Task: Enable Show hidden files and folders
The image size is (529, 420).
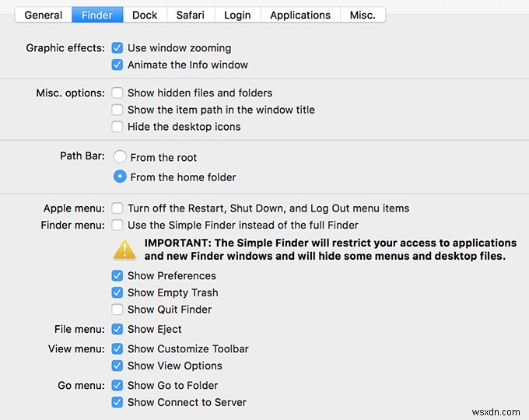Action: (117, 93)
